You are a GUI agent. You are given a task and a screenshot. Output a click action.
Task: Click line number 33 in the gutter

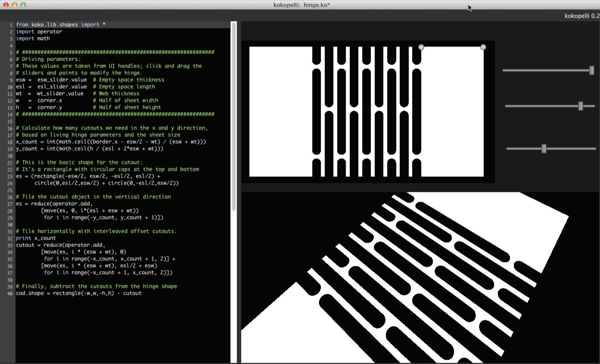tap(9, 245)
